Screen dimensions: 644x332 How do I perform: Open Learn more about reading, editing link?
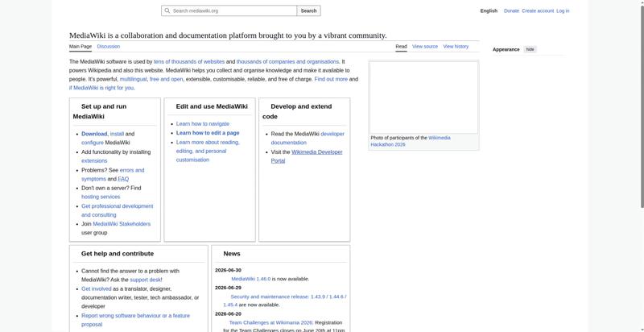[x=208, y=151]
